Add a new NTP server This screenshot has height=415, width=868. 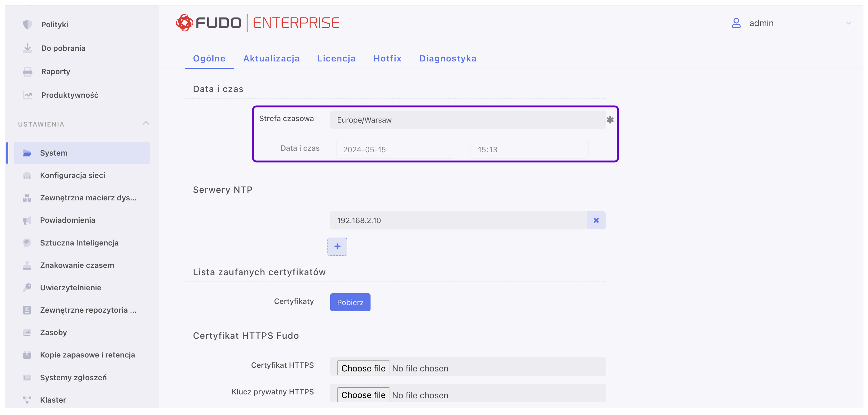(x=337, y=247)
